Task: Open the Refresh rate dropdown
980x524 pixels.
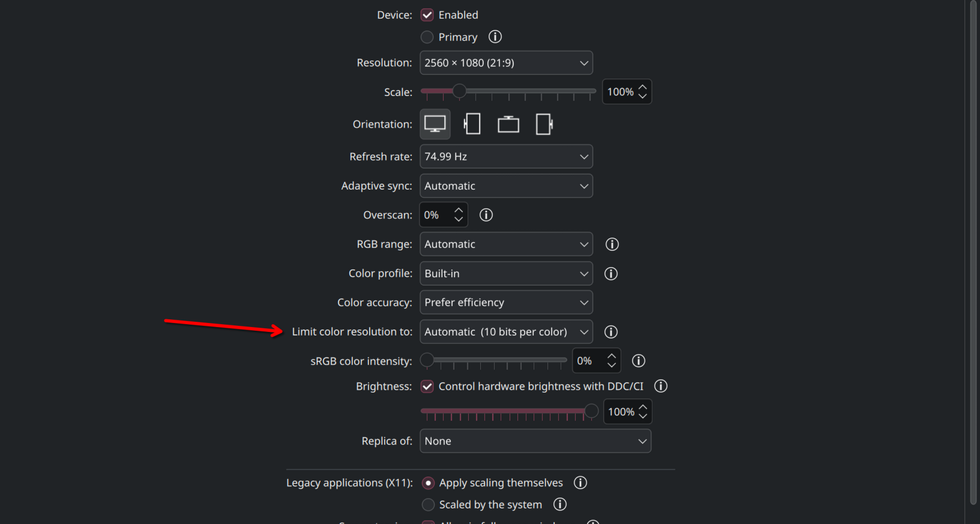Action: tap(507, 157)
